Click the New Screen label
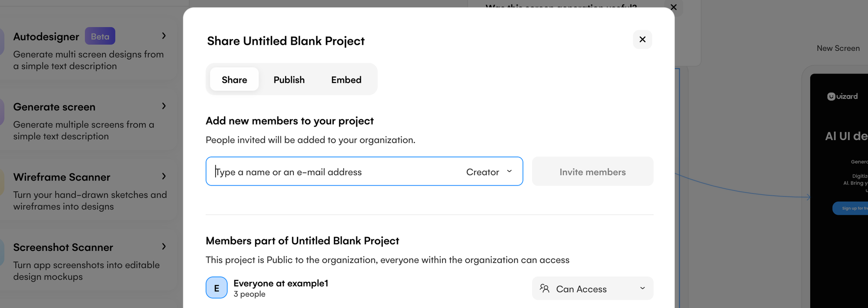Image resolution: width=868 pixels, height=308 pixels. pos(838,48)
